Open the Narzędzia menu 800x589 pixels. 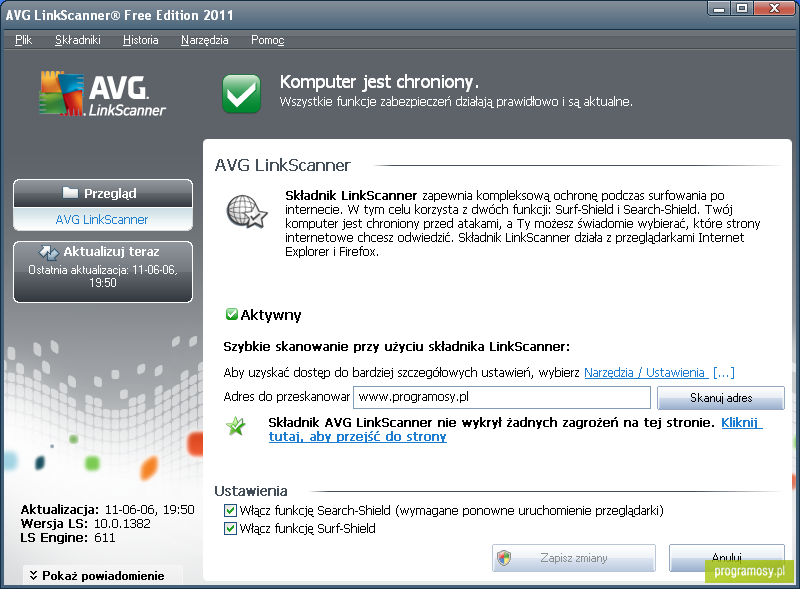click(x=204, y=40)
